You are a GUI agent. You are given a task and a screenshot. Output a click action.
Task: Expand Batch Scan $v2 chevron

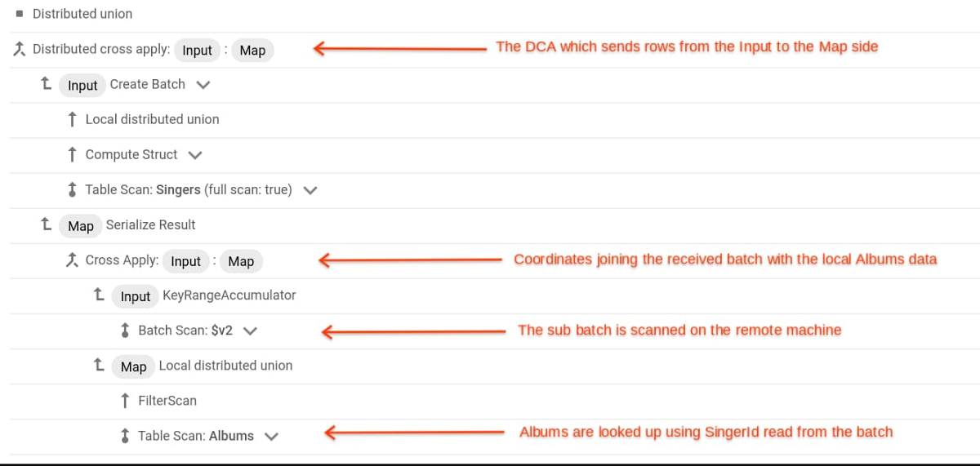point(250,331)
